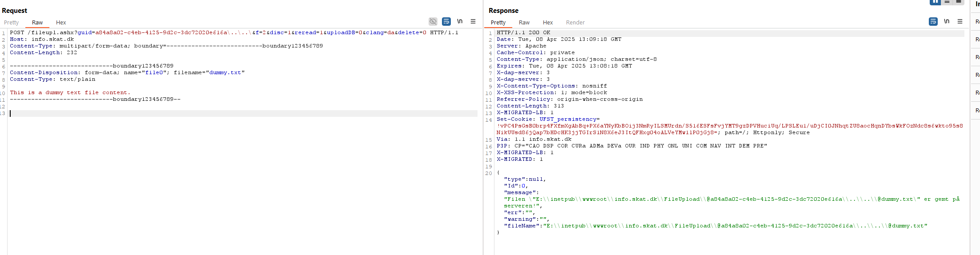Click the closing boundary line ending with "--"
The width and height of the screenshot is (980, 255).
click(95, 99)
